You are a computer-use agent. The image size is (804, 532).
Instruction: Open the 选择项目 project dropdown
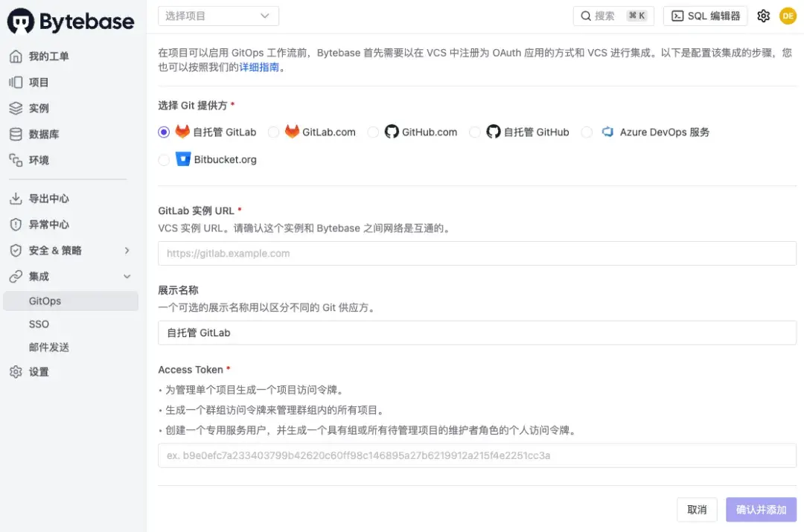tap(218, 16)
